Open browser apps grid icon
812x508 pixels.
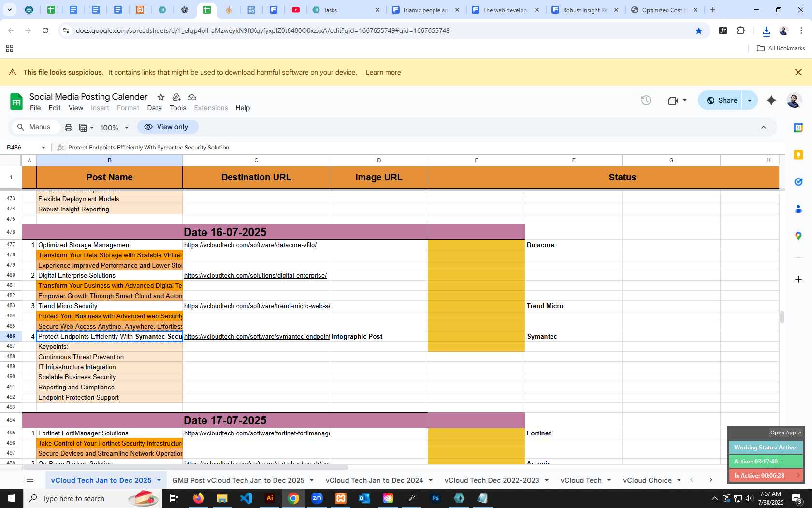9,48
